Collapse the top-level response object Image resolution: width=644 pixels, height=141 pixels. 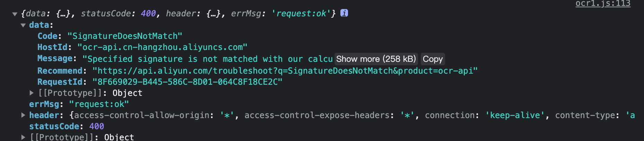(15, 14)
